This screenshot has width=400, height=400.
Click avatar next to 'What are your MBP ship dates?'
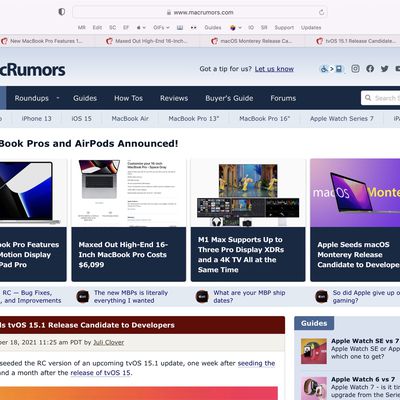(x=202, y=296)
